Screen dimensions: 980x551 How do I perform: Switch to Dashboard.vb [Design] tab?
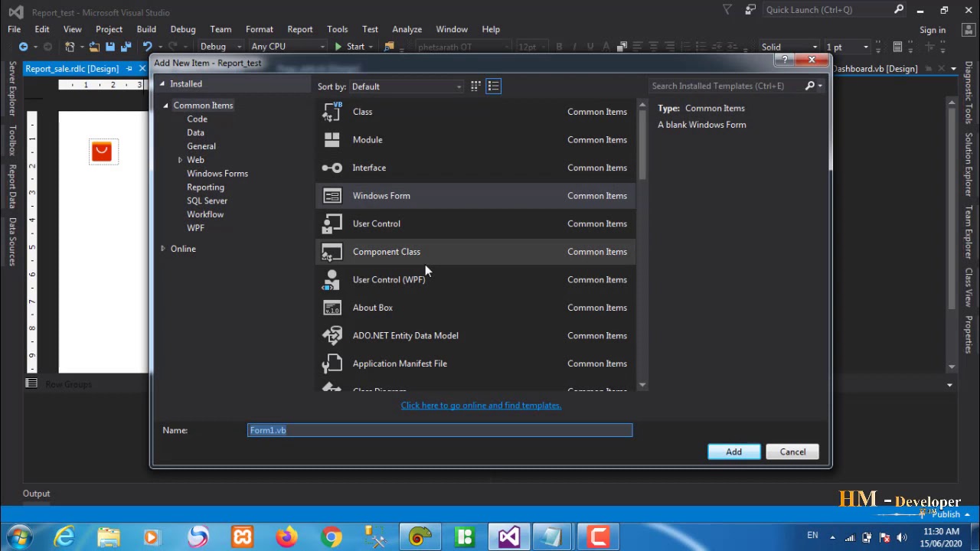coord(874,69)
